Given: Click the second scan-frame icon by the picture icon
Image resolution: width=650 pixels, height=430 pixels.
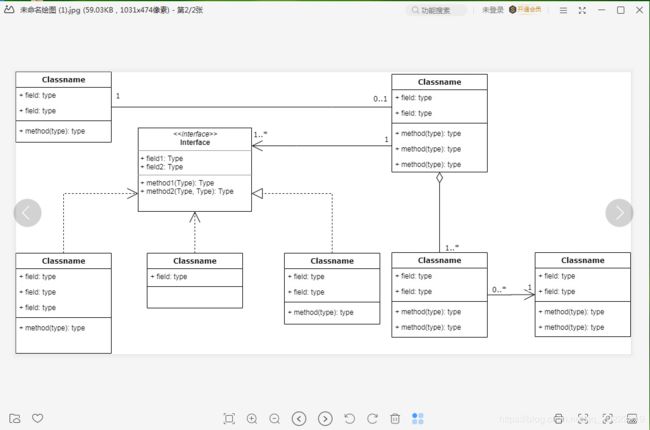Looking at the screenshot, I should coord(608,419).
